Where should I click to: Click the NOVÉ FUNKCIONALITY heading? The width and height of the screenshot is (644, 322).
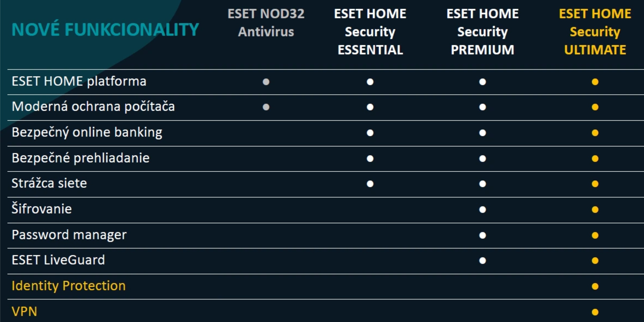[105, 29]
